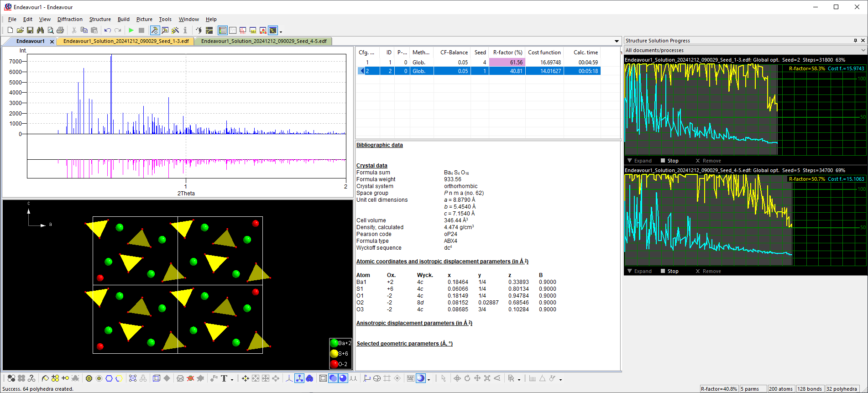Open the document tabs list arrow
The width and height of the screenshot is (868, 393).
click(617, 41)
